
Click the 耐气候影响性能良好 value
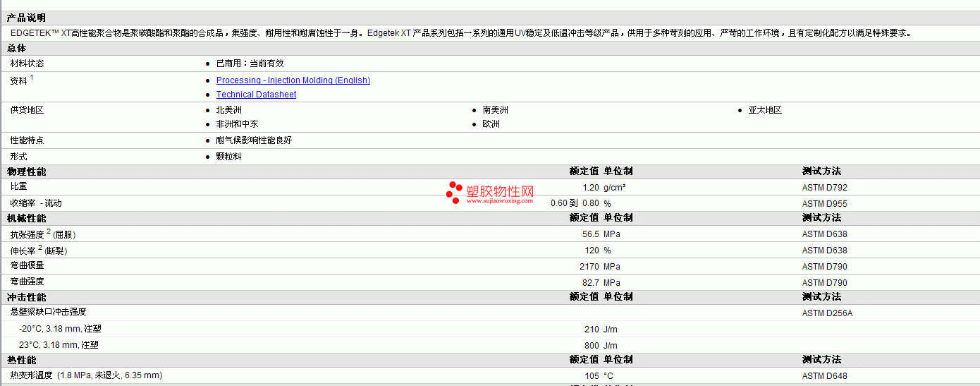point(254,140)
